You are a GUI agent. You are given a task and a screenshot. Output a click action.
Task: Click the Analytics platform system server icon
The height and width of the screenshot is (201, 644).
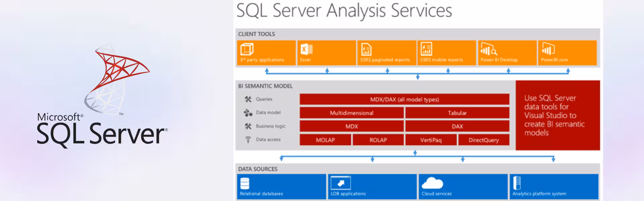(517, 183)
